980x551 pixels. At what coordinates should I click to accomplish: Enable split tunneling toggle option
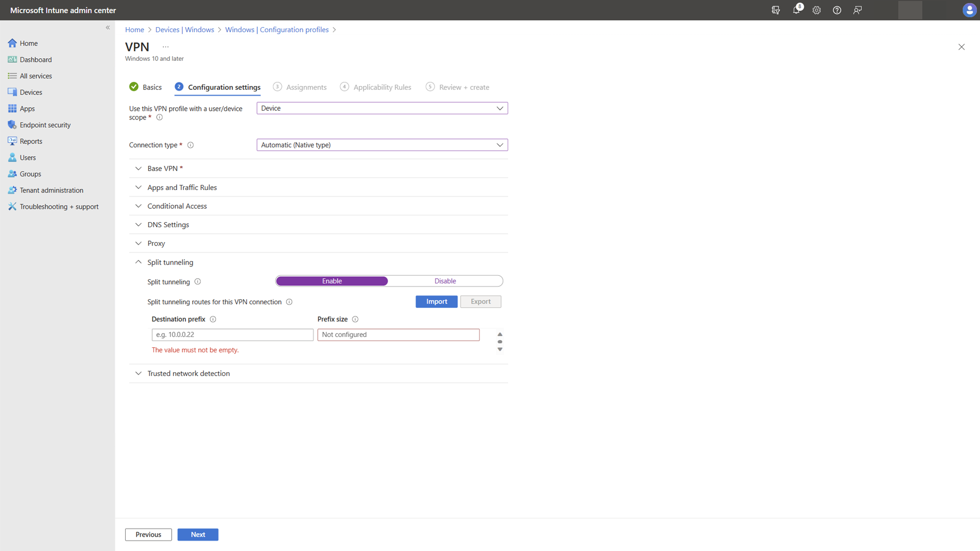[332, 281]
